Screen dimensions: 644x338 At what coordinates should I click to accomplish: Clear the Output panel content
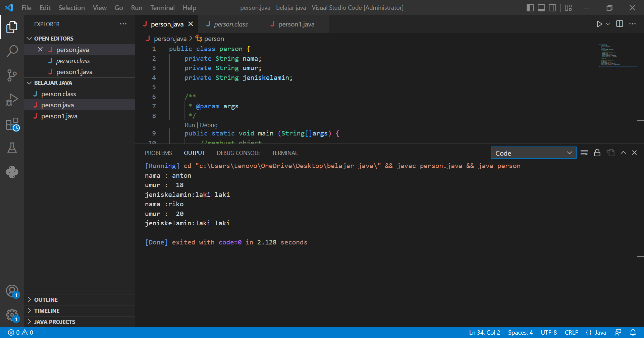coord(584,153)
